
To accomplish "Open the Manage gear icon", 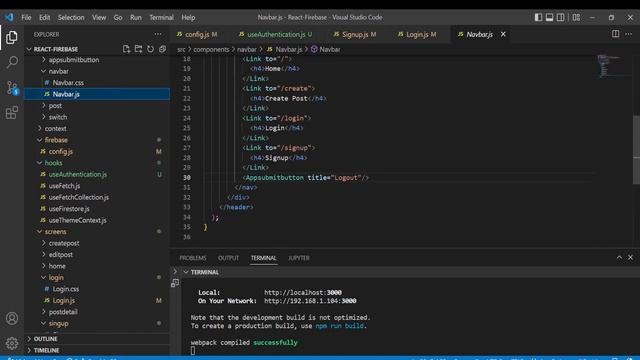I will pos(12,343).
